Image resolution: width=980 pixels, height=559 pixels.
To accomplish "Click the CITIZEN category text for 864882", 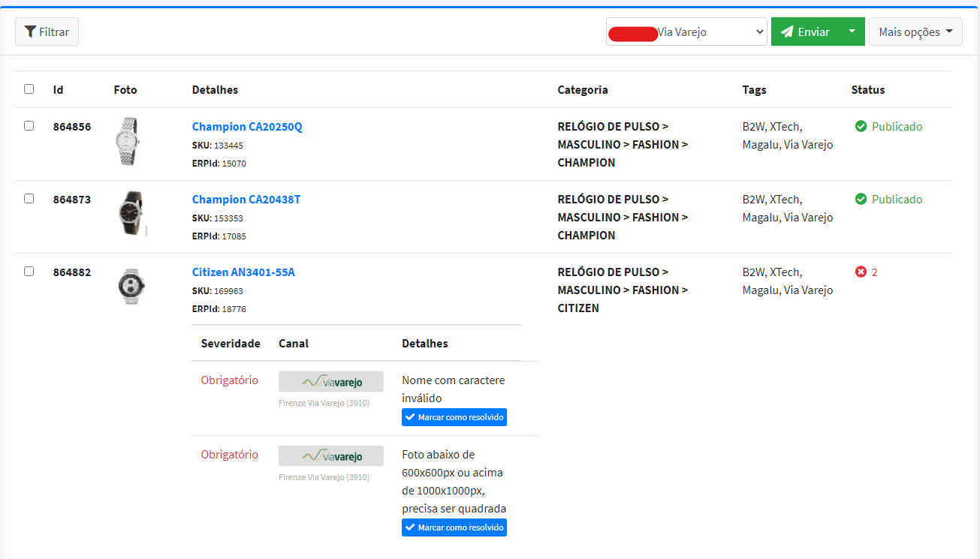I will click(x=578, y=308).
